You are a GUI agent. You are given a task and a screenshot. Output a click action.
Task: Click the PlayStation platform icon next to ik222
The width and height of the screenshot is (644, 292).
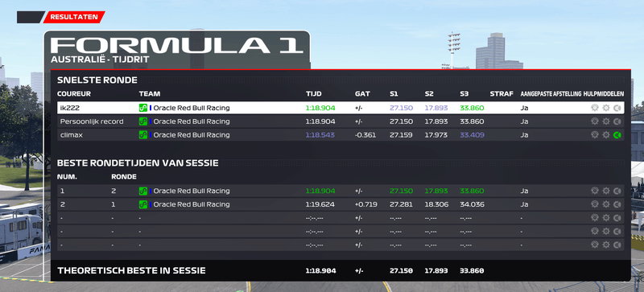(143, 108)
